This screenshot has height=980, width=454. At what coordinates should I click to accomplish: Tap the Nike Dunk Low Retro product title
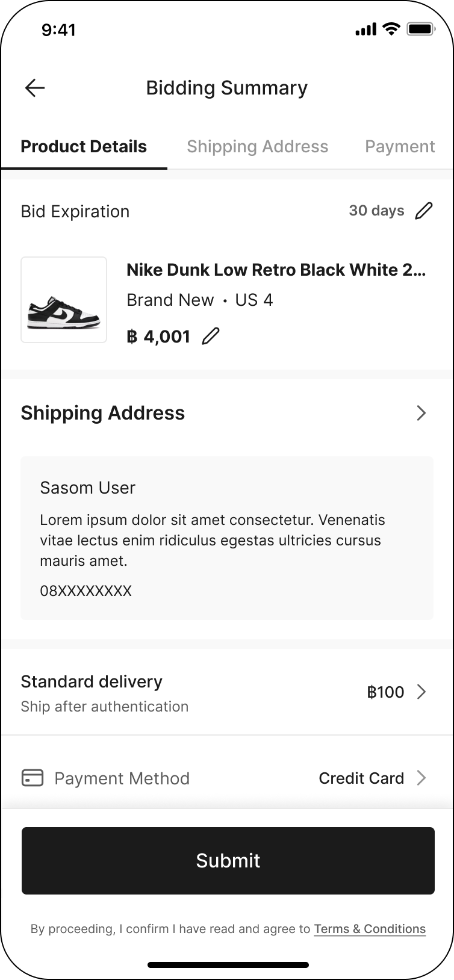coord(276,270)
